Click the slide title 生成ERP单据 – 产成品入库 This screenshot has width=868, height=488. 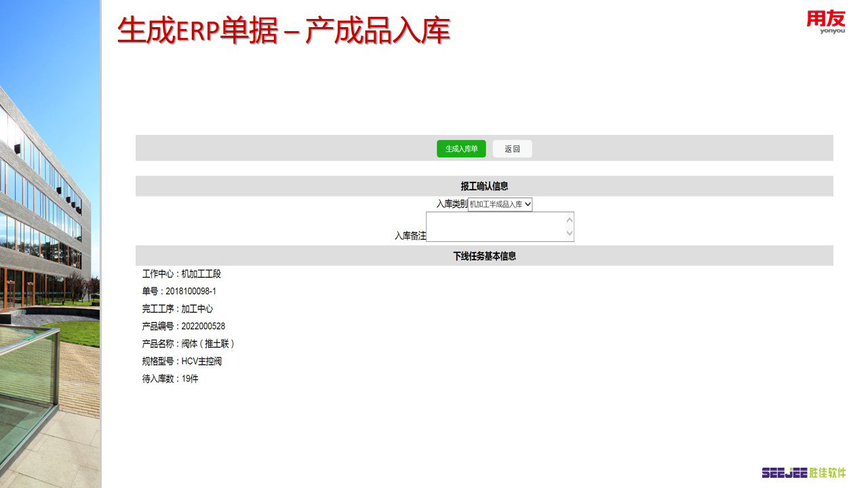click(x=283, y=31)
